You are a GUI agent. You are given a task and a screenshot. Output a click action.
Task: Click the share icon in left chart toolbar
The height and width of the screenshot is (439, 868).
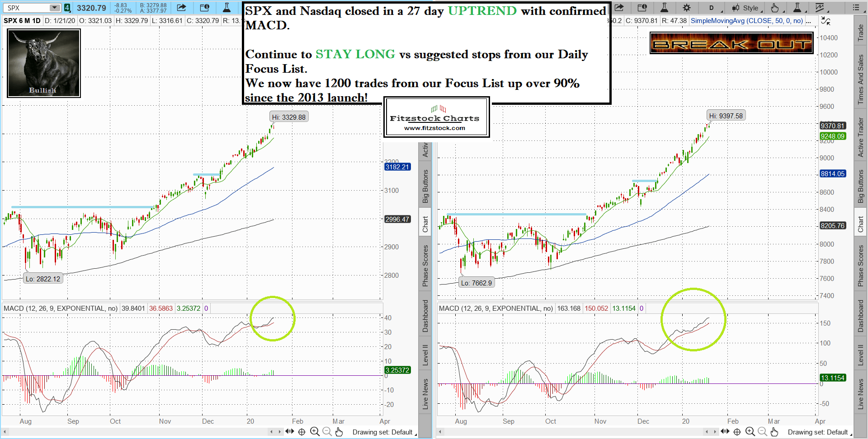[x=181, y=8]
